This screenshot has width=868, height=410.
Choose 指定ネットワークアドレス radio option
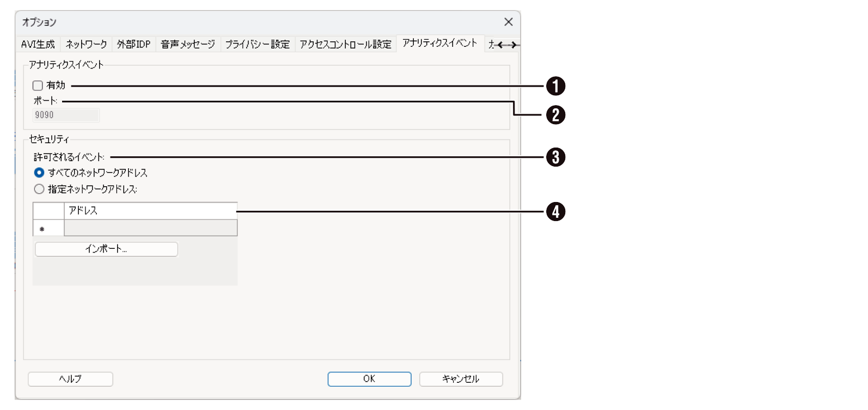pos(39,189)
